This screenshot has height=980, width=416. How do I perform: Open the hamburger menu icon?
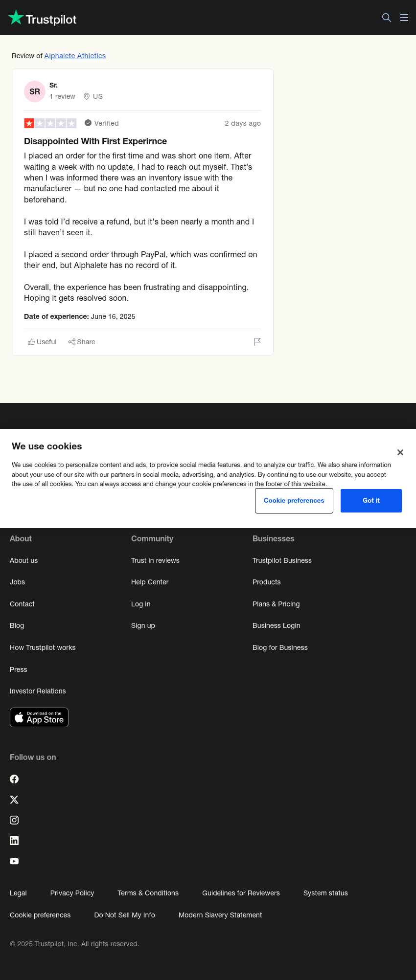click(404, 18)
